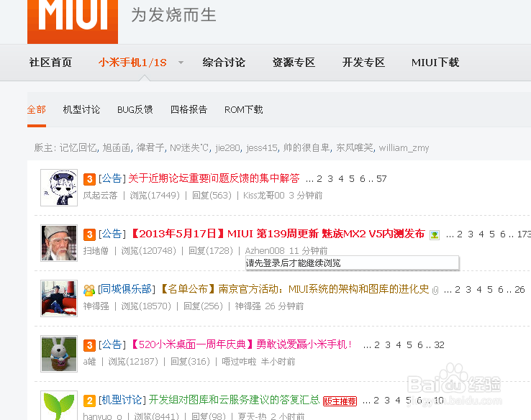Open moderator 旭函函 profile
Viewport: 531px width, 420px height.
pos(117,148)
